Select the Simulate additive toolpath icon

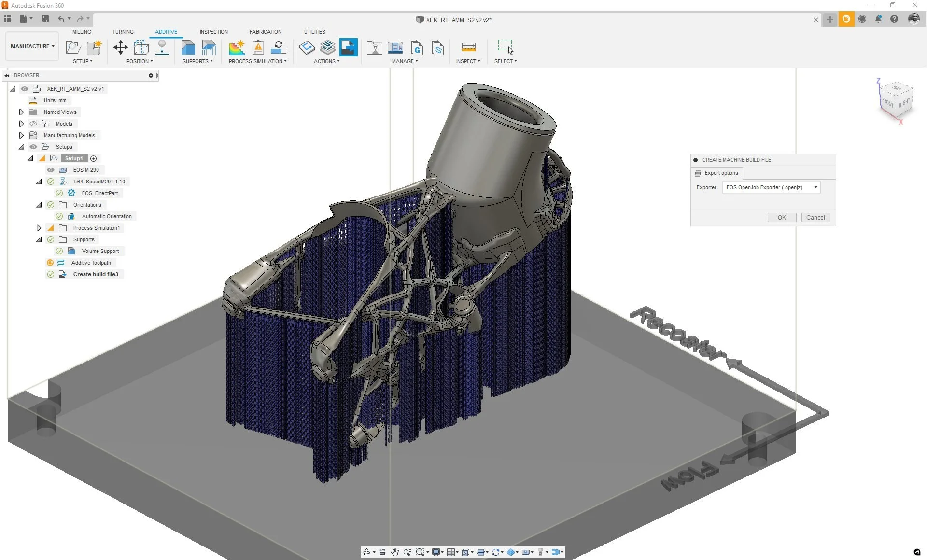[327, 47]
